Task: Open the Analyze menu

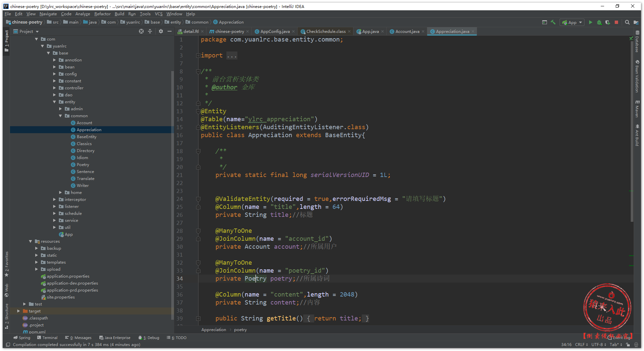Action: tap(83, 14)
